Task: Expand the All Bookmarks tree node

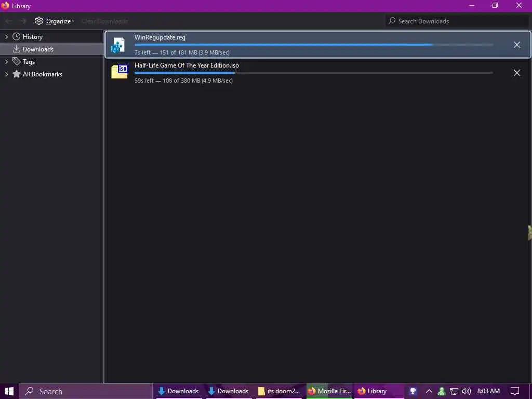Action: (x=6, y=74)
